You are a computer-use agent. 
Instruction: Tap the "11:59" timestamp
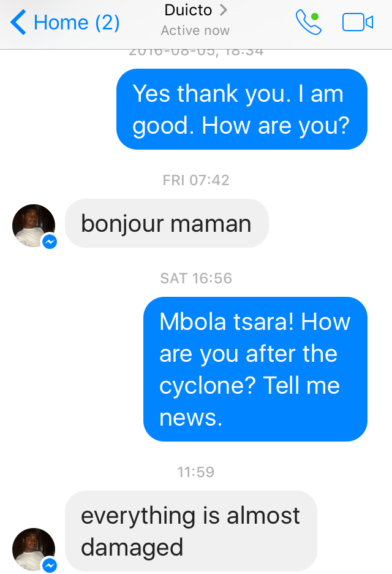(x=196, y=472)
